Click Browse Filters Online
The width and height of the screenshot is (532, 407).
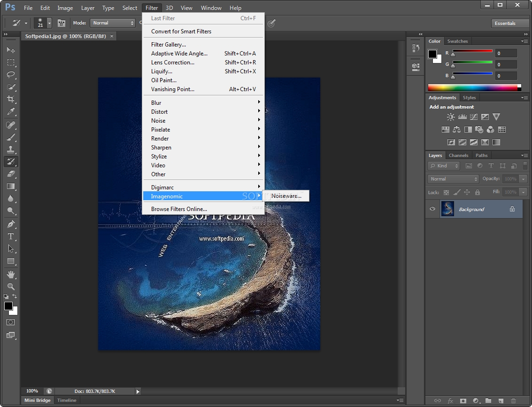coord(203,209)
